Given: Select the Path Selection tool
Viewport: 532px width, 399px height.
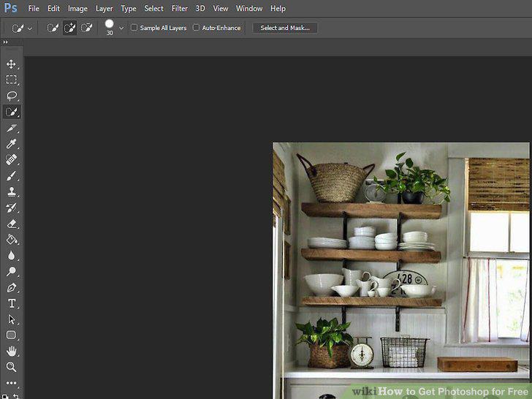Looking at the screenshot, I should (x=11, y=319).
